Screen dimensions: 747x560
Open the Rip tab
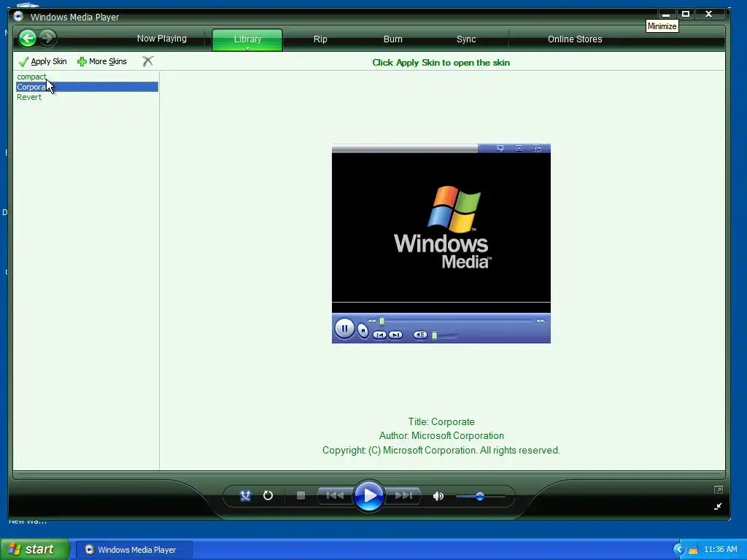point(320,39)
